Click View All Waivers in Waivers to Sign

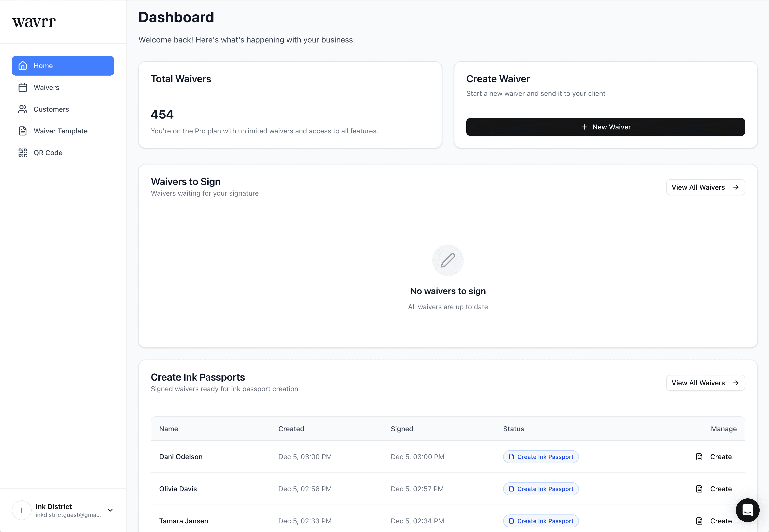(x=705, y=187)
